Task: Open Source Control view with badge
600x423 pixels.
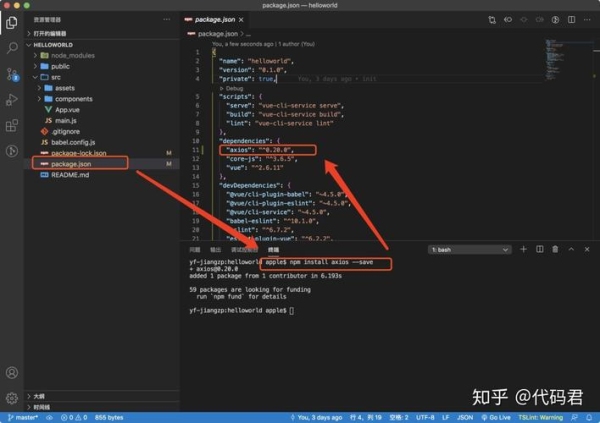Action: pos(12,74)
